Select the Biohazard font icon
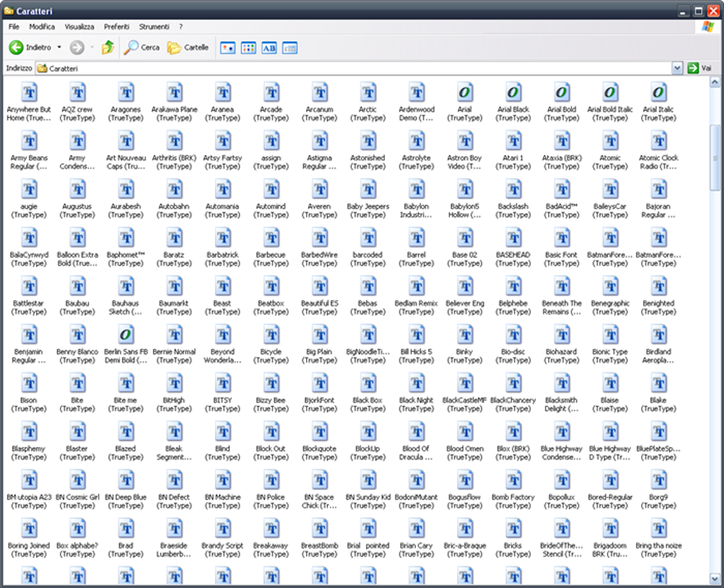This screenshot has width=724, height=588. coord(561,334)
